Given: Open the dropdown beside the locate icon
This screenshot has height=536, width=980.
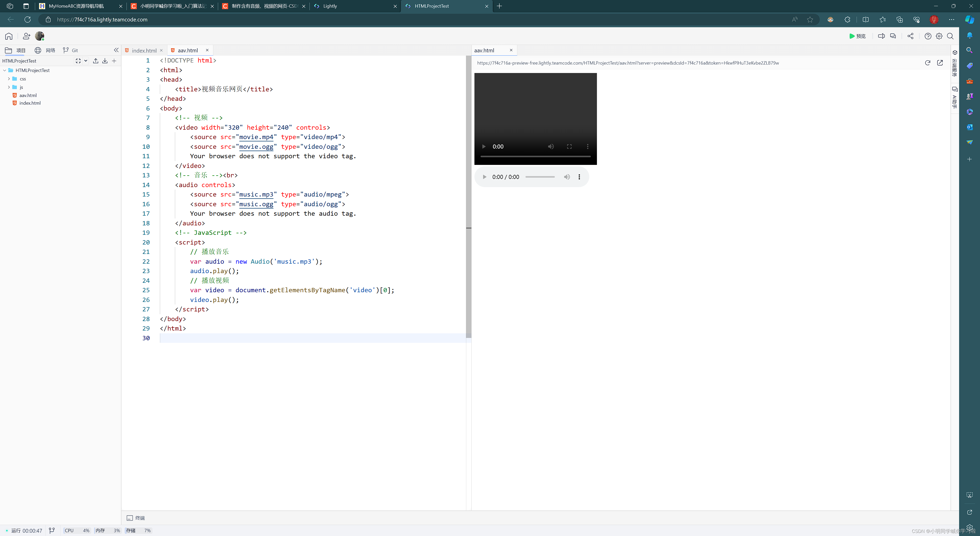Looking at the screenshot, I should (x=86, y=61).
